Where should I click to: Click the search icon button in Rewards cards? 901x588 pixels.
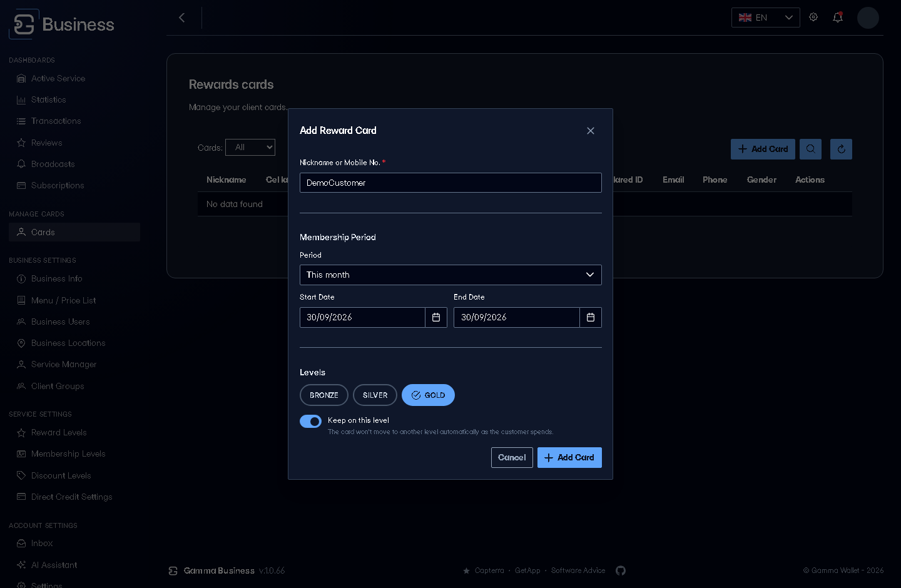810,149
